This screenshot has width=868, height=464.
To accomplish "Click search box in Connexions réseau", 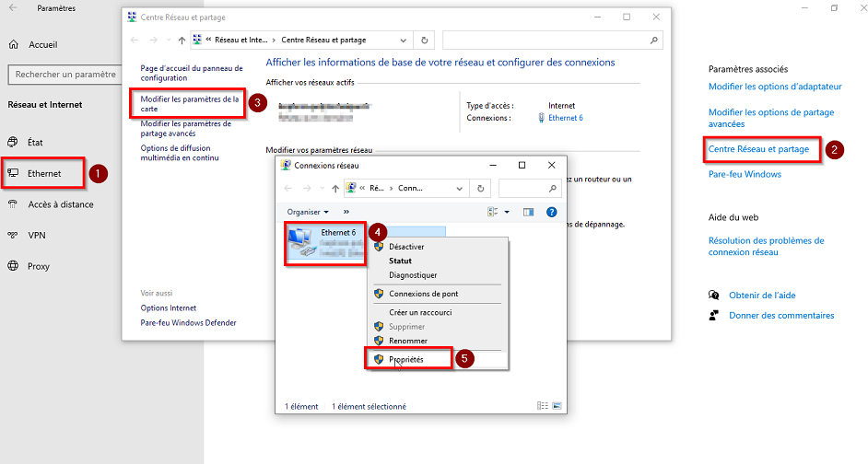I will click(530, 188).
